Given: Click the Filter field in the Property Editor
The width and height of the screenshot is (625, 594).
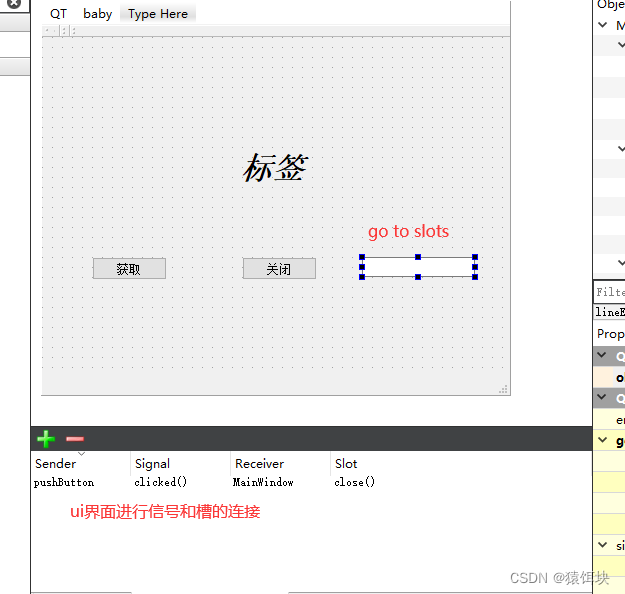Looking at the screenshot, I should (610, 292).
